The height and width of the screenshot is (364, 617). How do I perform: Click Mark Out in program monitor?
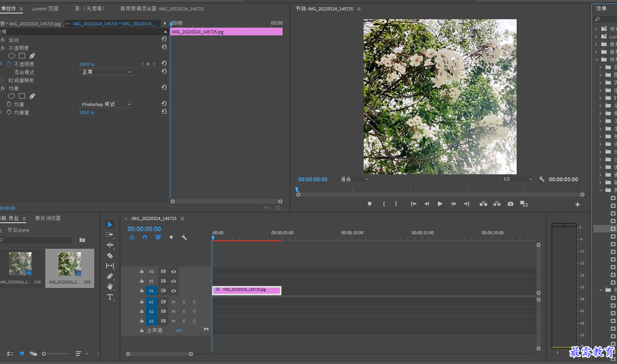(x=396, y=204)
